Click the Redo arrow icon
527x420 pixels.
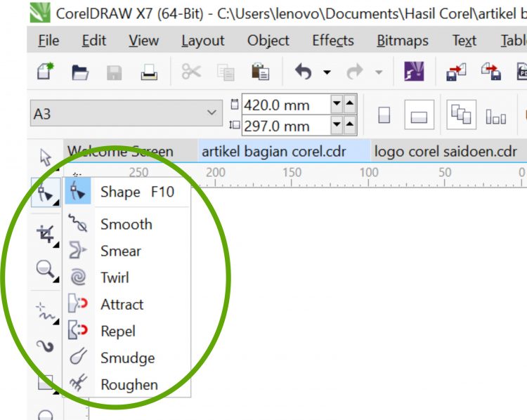coord(355,72)
